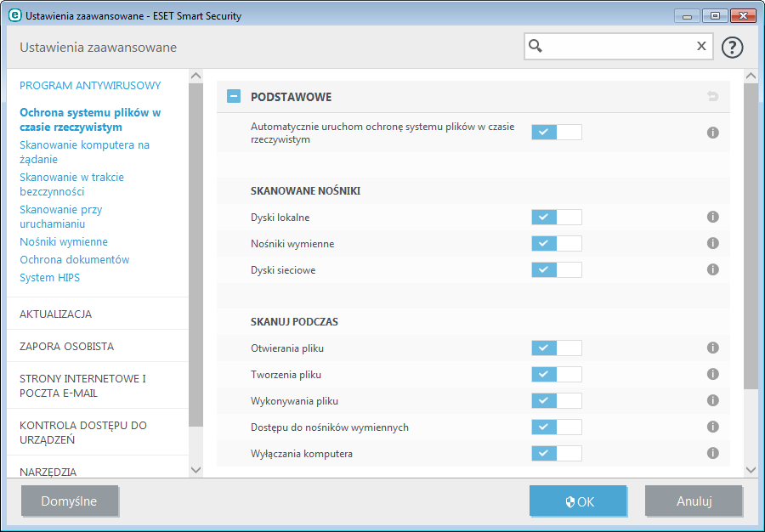Open Skanowanie komputera na żądanie

coord(84,152)
